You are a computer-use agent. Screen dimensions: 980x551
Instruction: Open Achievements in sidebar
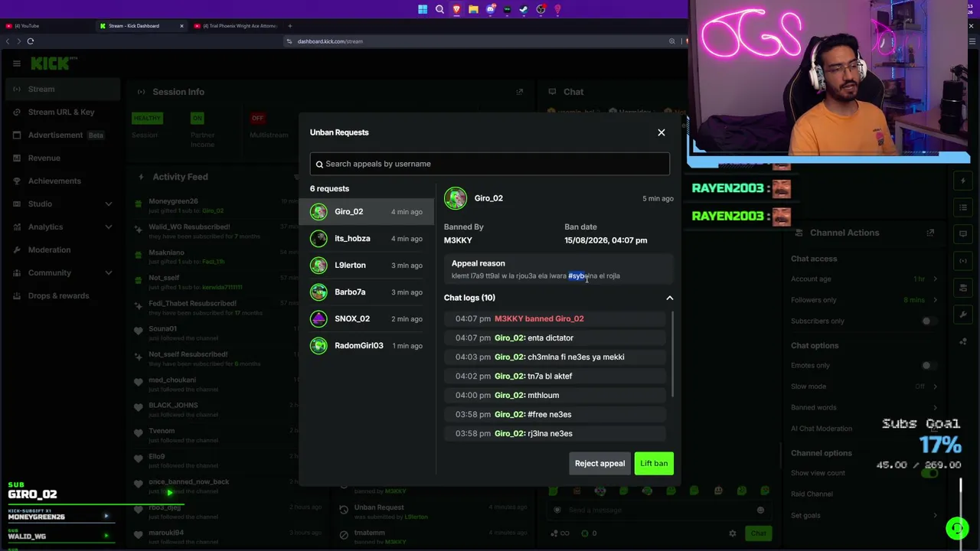pyautogui.click(x=61, y=181)
